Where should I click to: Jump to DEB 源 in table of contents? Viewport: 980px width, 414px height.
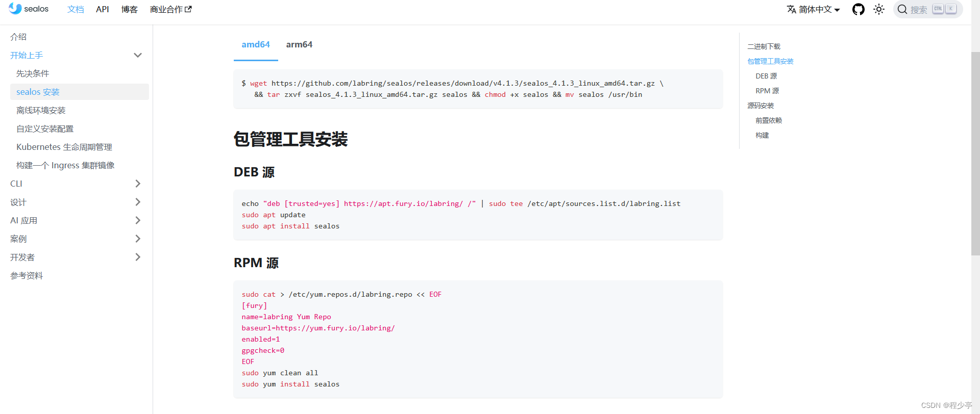[766, 76]
